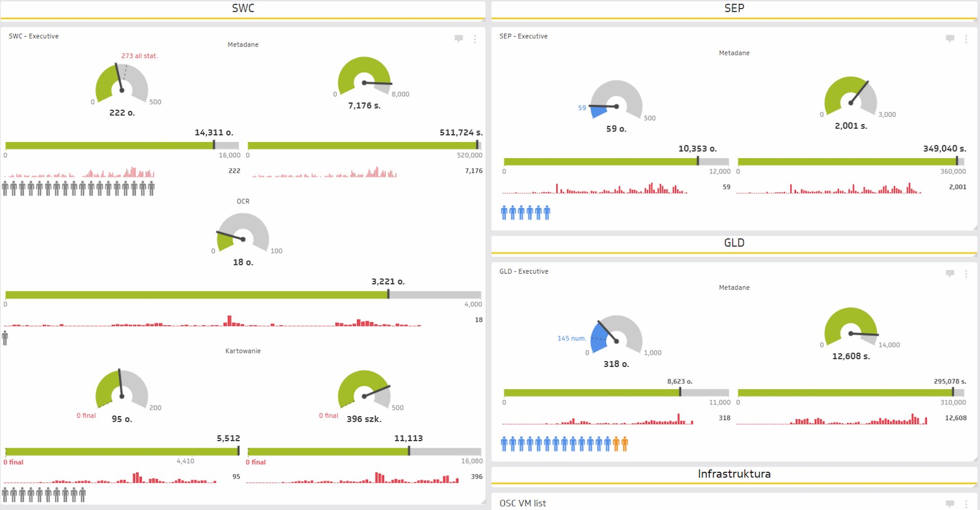This screenshot has height=510, width=980.
Task: Click the OCR 3,221 o. progress bar
Action: click(243, 295)
